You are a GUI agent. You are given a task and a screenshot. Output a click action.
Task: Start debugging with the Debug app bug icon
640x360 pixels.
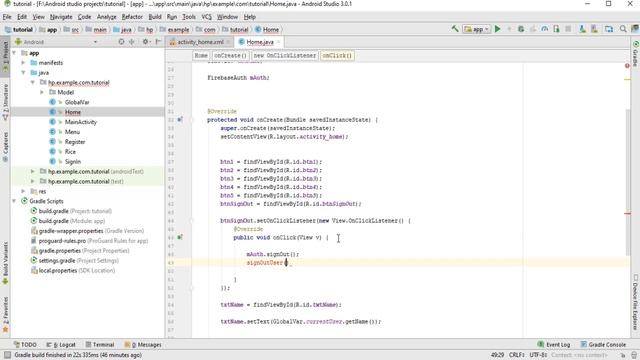coord(521,29)
